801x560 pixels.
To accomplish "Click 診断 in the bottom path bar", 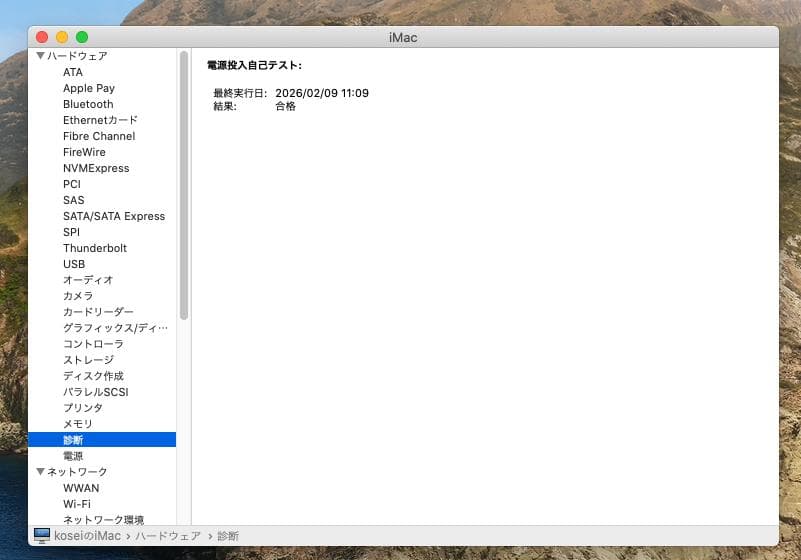I will click(x=228, y=536).
